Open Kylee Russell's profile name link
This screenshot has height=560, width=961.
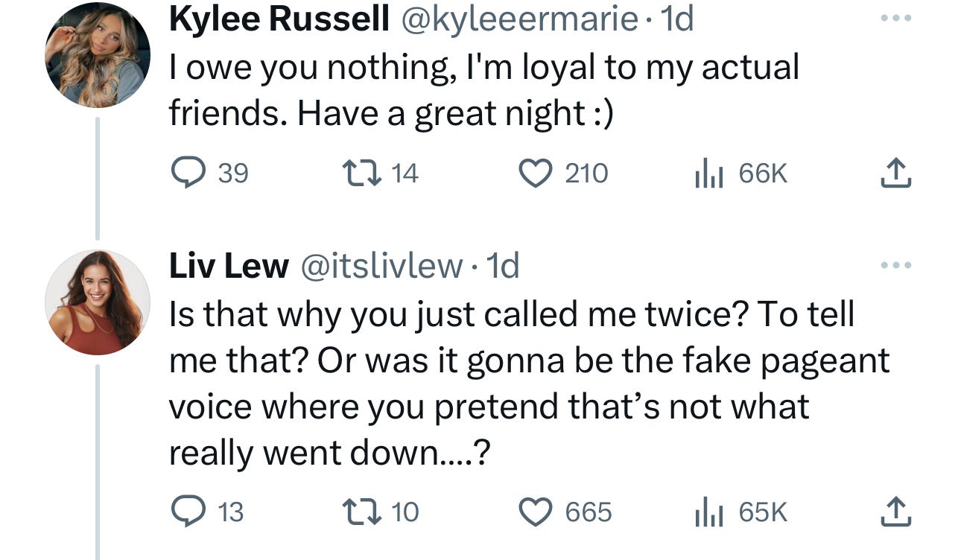click(277, 19)
